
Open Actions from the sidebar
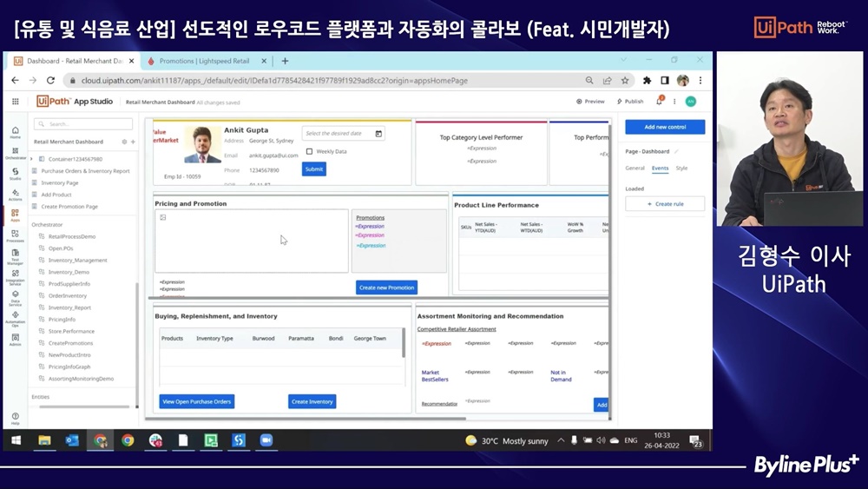point(16,195)
